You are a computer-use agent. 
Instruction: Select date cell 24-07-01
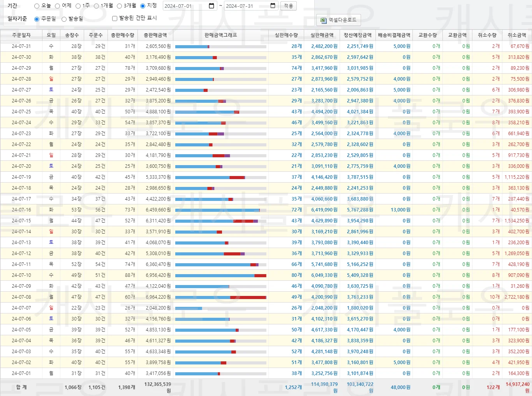click(21, 373)
